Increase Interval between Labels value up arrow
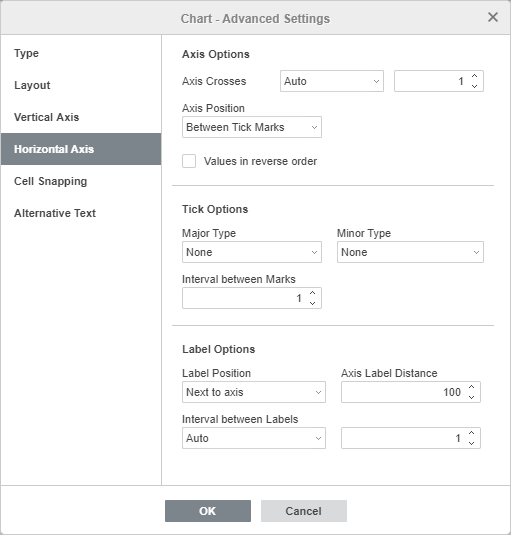 coord(471,433)
